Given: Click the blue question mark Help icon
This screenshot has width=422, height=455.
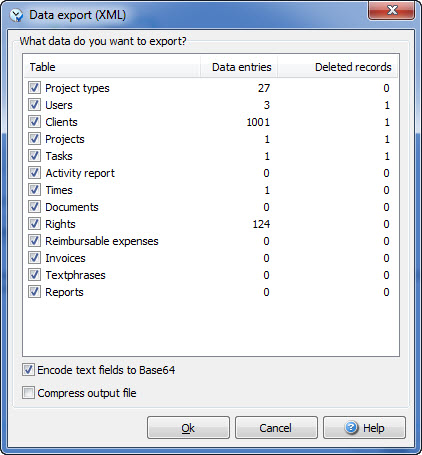Looking at the screenshot, I should pos(351,427).
